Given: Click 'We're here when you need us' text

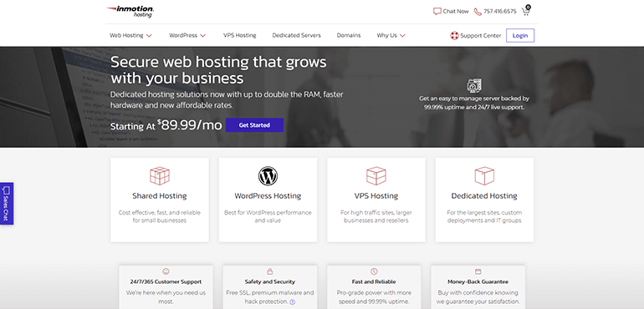Looking at the screenshot, I should click(x=166, y=297).
